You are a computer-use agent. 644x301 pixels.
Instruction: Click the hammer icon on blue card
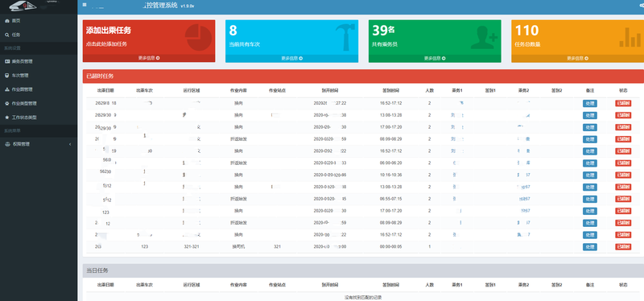point(345,37)
